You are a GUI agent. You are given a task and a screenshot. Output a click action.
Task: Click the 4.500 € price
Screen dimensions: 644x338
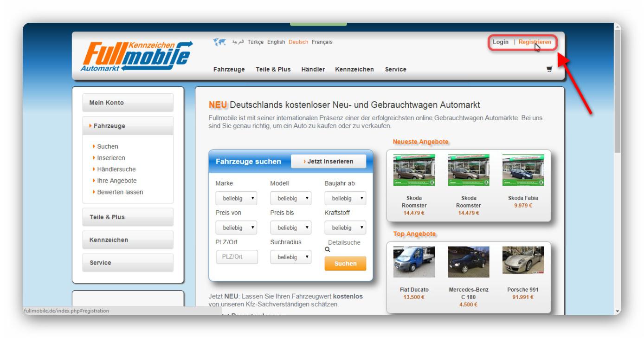469,305
